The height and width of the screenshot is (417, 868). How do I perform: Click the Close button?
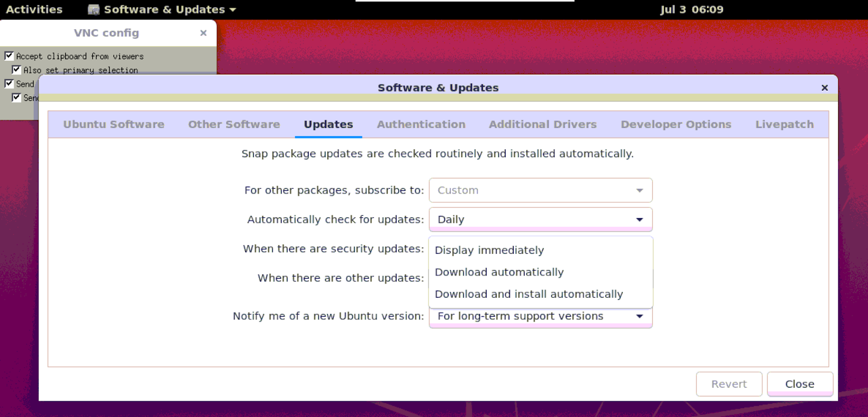click(800, 384)
